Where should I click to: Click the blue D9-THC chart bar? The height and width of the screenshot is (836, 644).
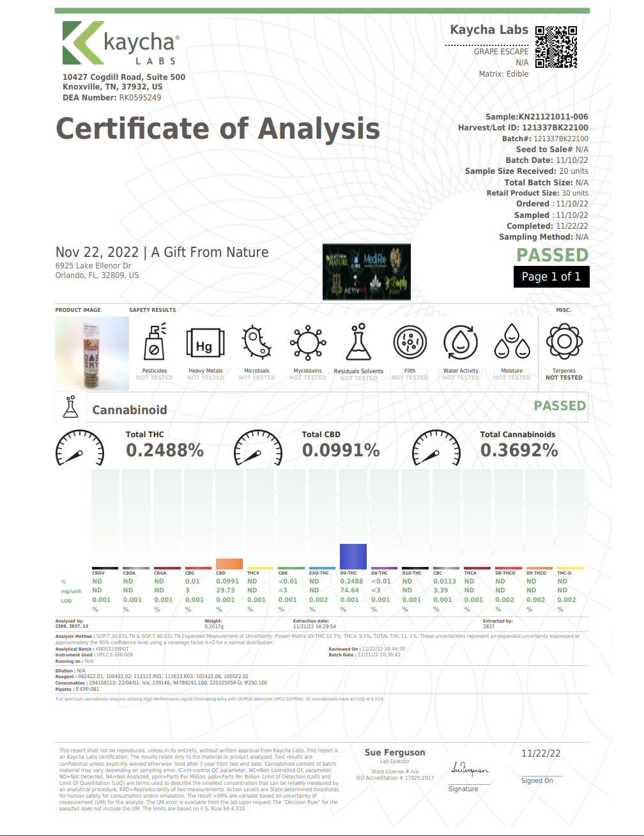click(353, 556)
